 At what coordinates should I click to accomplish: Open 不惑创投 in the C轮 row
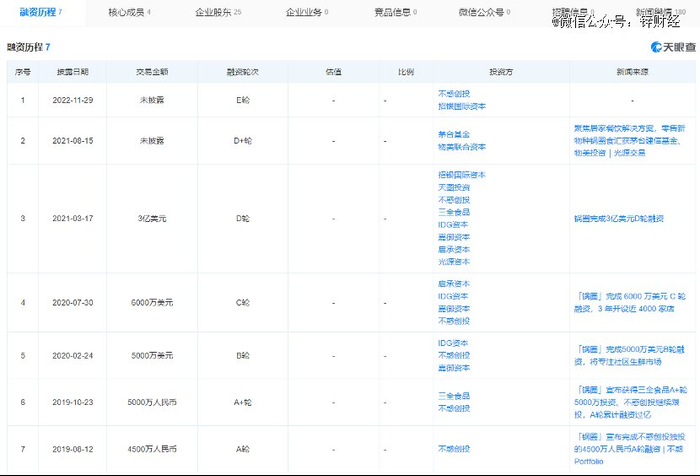pyautogui.click(x=454, y=321)
